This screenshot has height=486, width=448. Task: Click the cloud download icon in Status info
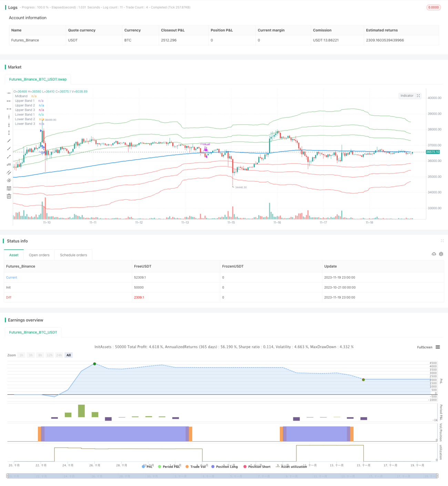click(434, 254)
